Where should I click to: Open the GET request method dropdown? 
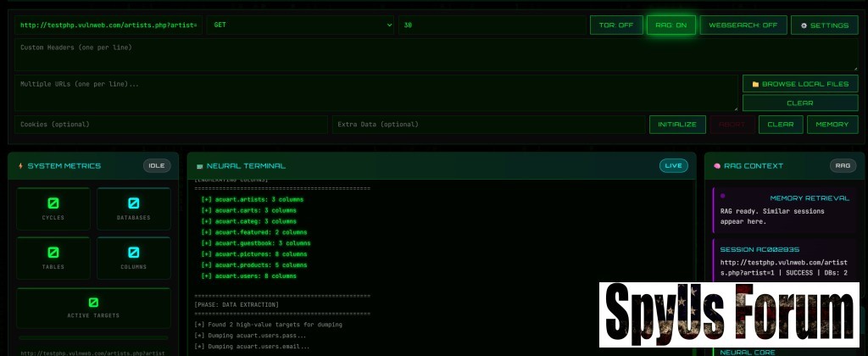coord(300,25)
